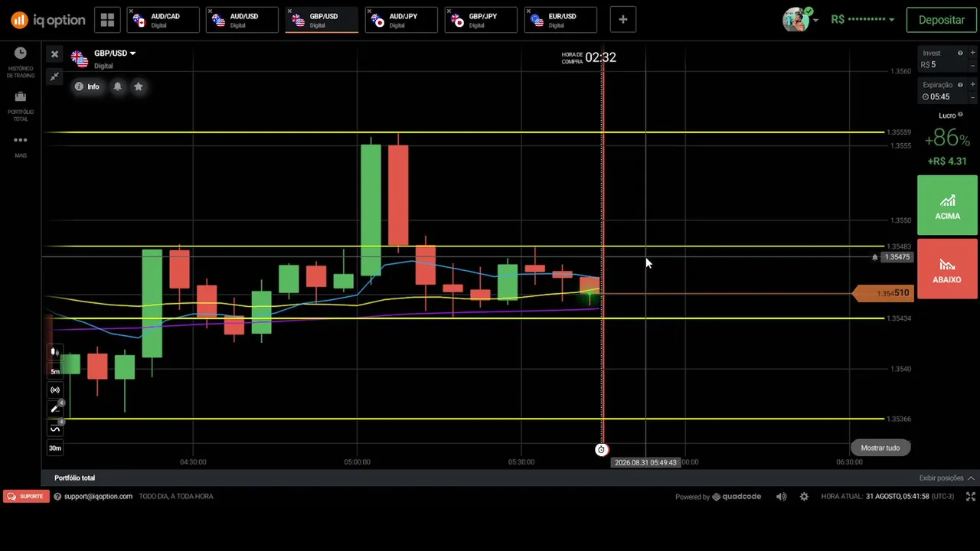Change the 5m candle interval

coord(55,371)
